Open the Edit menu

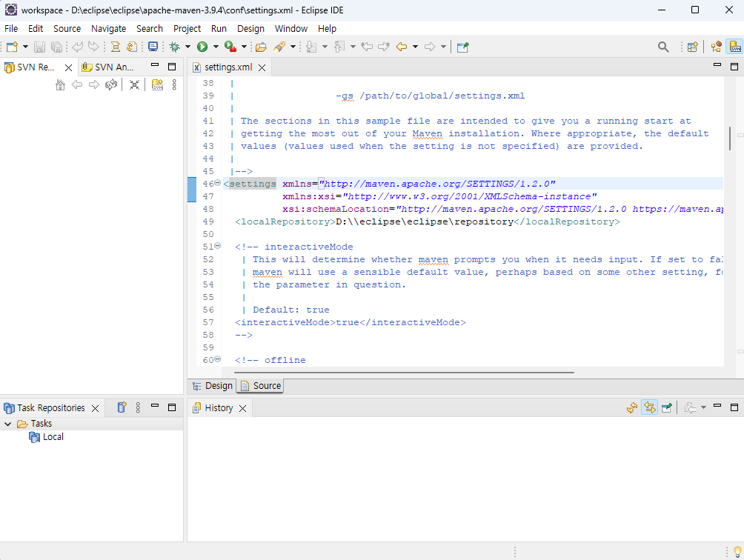(x=35, y=28)
